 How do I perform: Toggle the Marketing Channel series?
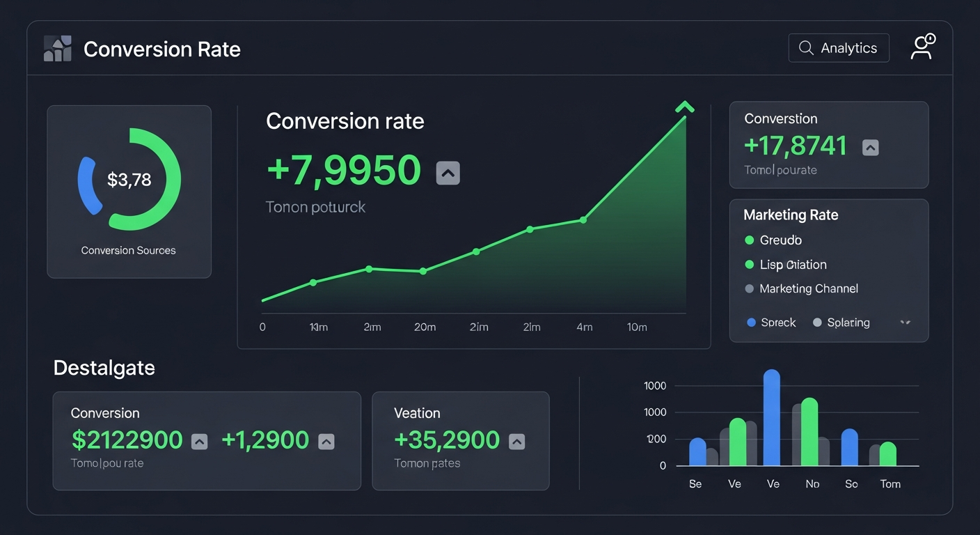tap(748, 288)
